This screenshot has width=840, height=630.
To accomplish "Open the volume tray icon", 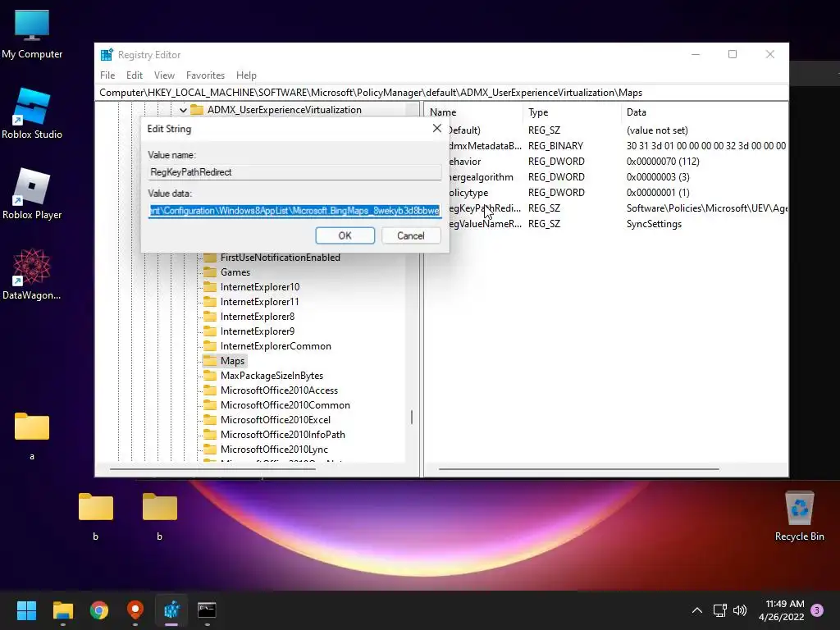I will pos(740,610).
